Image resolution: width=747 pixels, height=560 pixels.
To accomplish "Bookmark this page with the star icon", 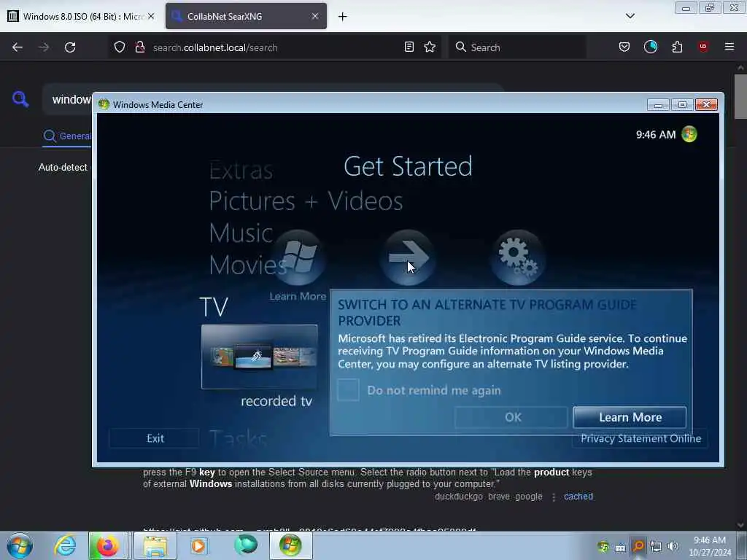I will point(430,47).
